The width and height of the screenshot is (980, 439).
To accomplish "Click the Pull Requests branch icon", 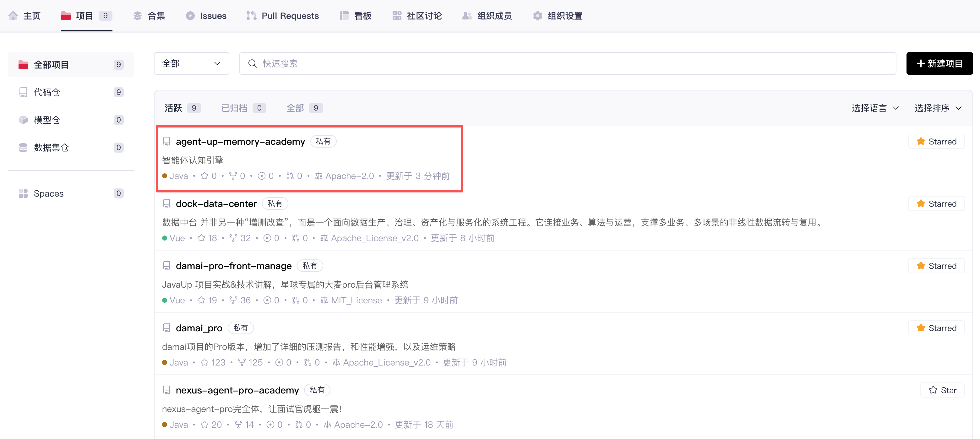I will coord(251,16).
